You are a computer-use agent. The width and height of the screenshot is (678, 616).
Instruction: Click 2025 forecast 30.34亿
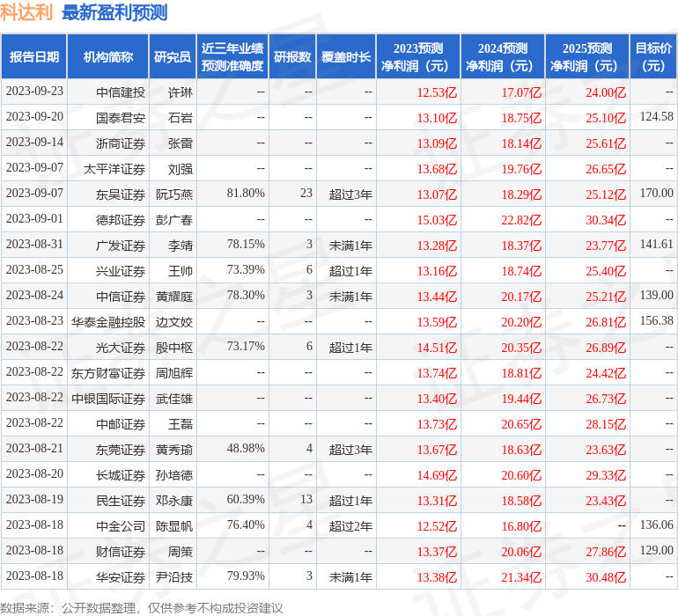(606, 220)
